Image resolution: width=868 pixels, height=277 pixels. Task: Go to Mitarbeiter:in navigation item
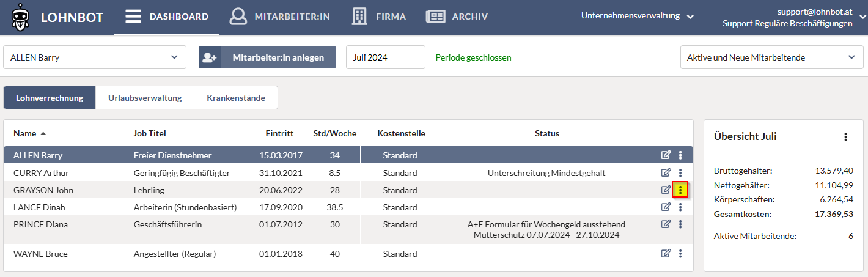[279, 17]
